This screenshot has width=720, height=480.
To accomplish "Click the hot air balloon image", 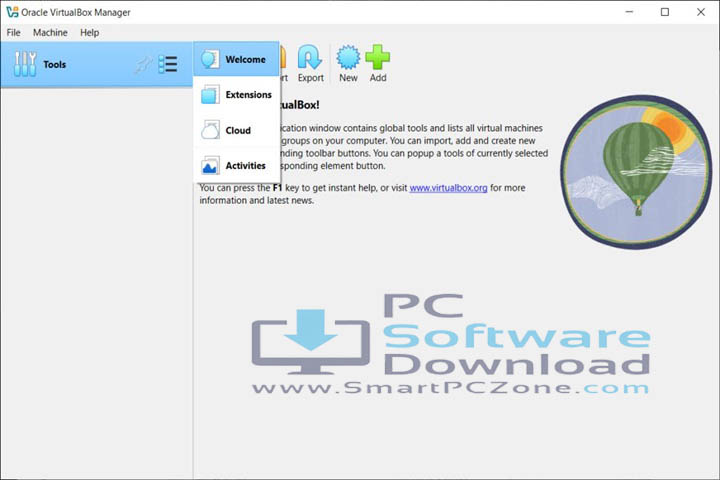I will pos(636,172).
